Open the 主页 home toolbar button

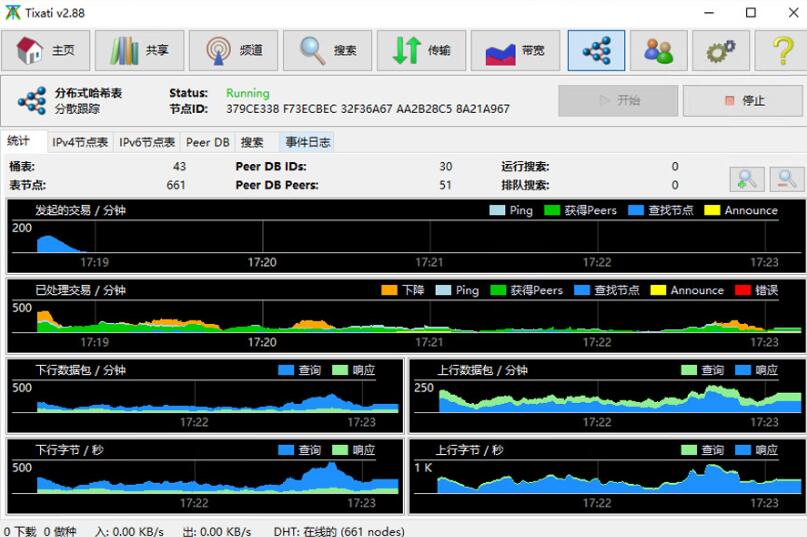click(45, 50)
